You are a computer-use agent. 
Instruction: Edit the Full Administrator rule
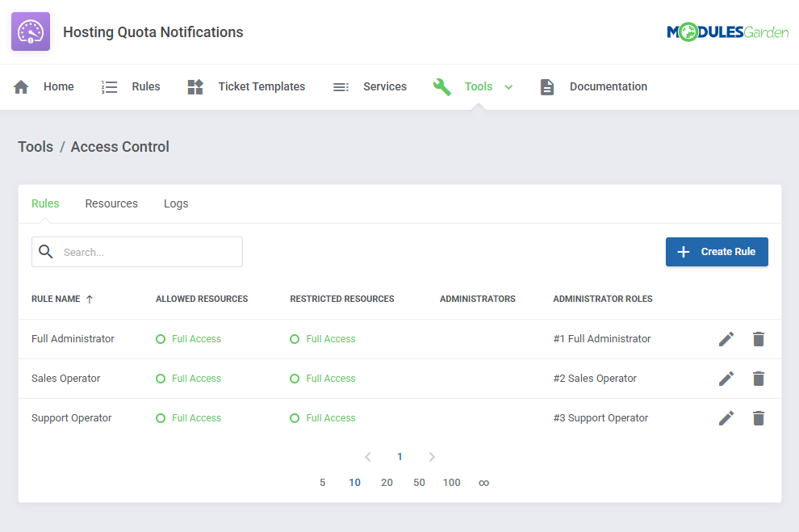(726, 339)
